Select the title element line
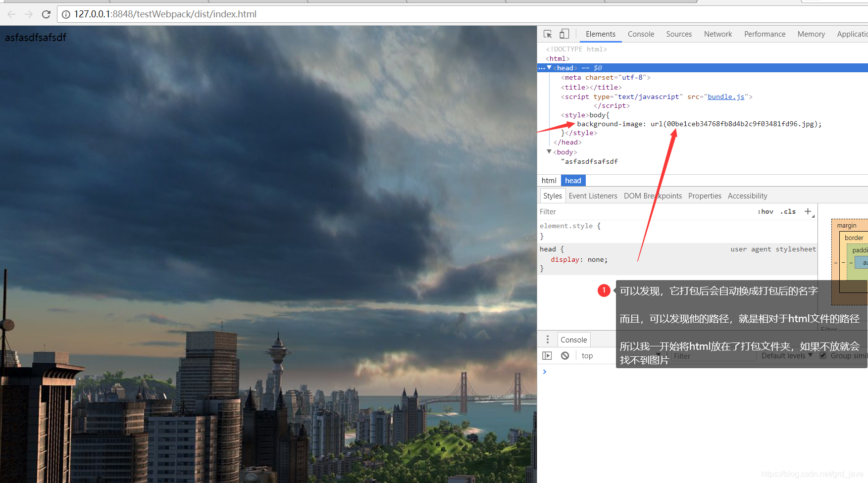This screenshot has height=483, width=868. click(x=591, y=87)
